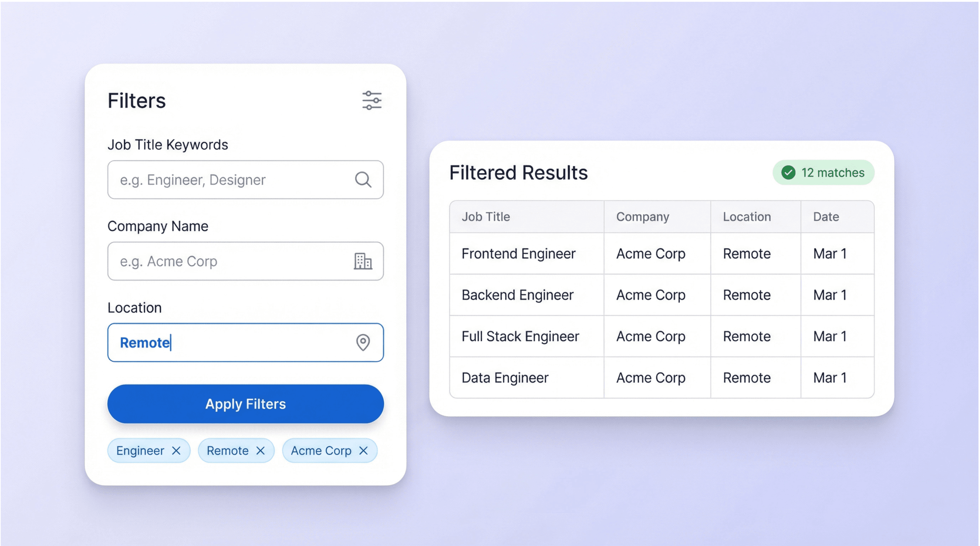Remove the Engineer filter chip via its X
The image size is (980, 546).
176,450
